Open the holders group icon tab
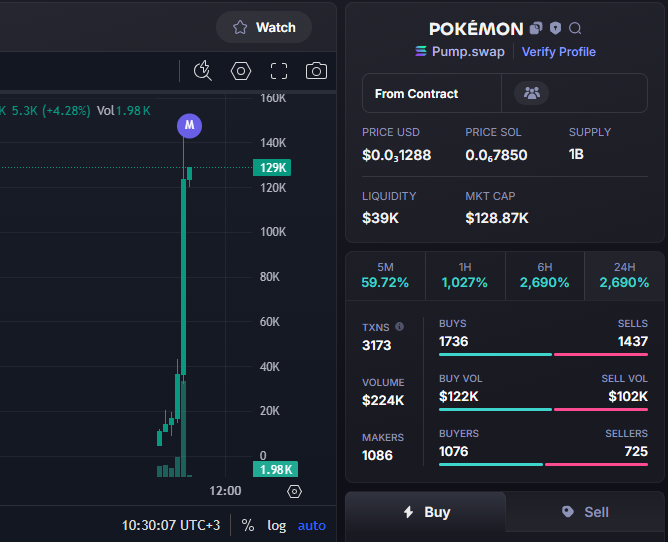Viewport: 668px width, 542px height. pos(532,93)
